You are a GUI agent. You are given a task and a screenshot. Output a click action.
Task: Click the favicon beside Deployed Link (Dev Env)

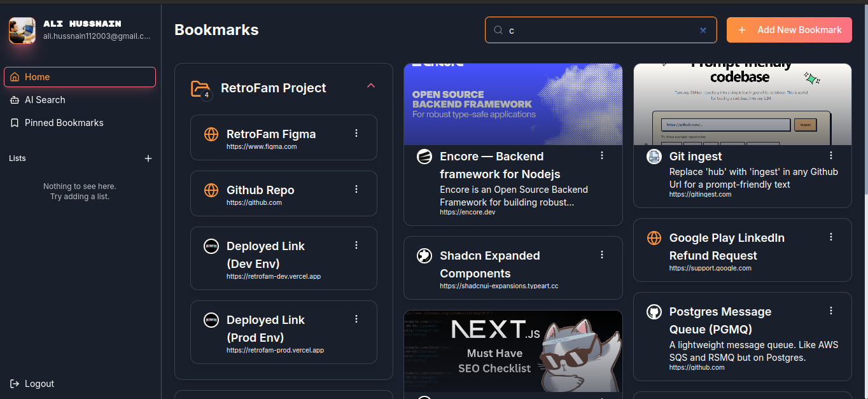coord(211,246)
